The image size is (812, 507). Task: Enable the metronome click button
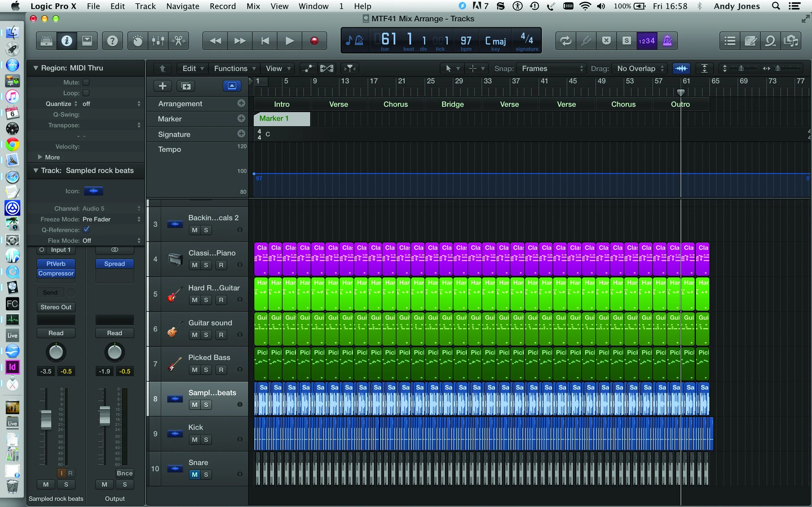(667, 41)
